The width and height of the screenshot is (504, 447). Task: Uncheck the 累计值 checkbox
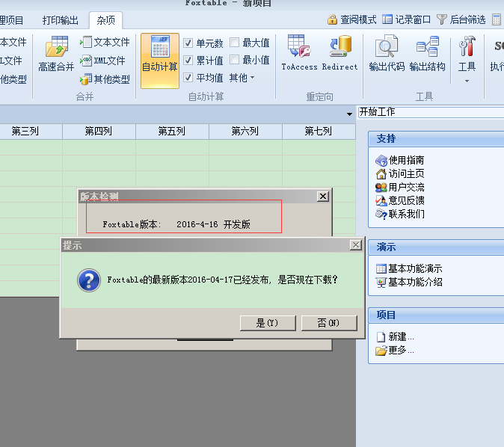point(188,60)
